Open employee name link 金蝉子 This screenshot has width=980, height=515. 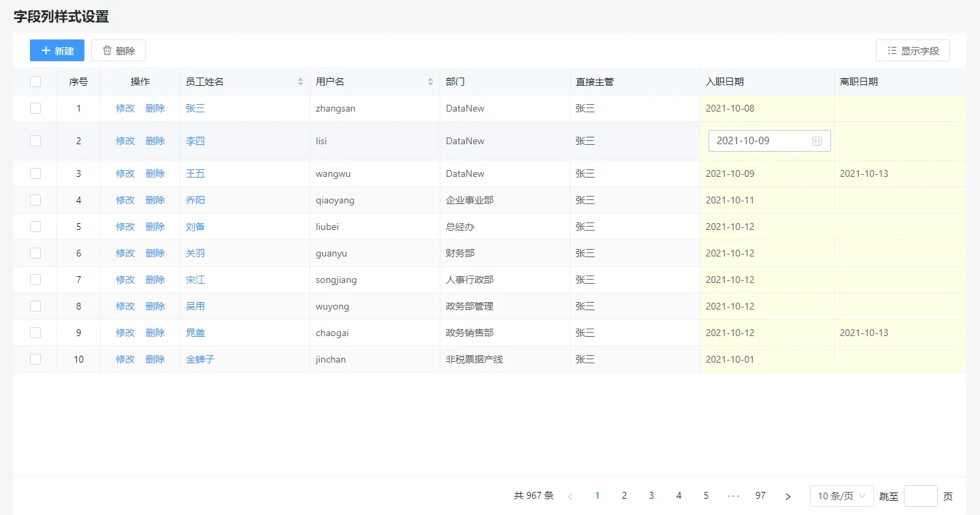coord(200,359)
